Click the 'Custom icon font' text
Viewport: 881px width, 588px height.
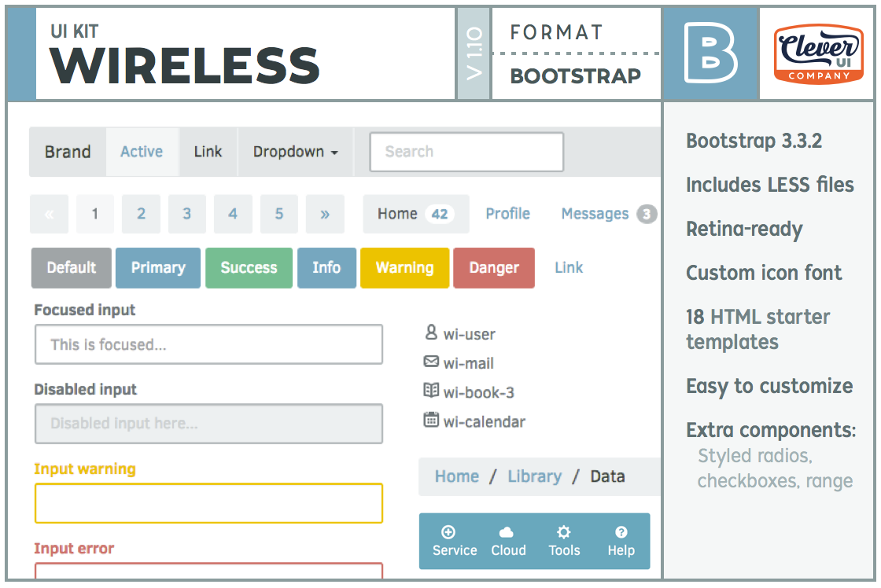coord(764,272)
